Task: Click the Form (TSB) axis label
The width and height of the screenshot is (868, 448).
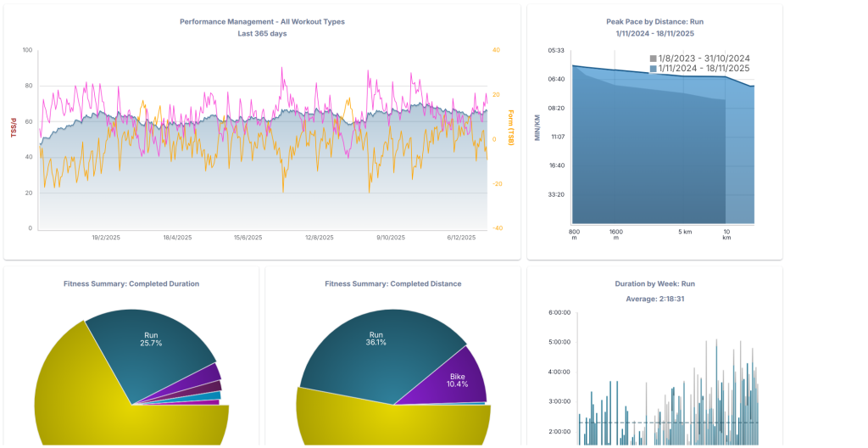Action: tap(511, 127)
